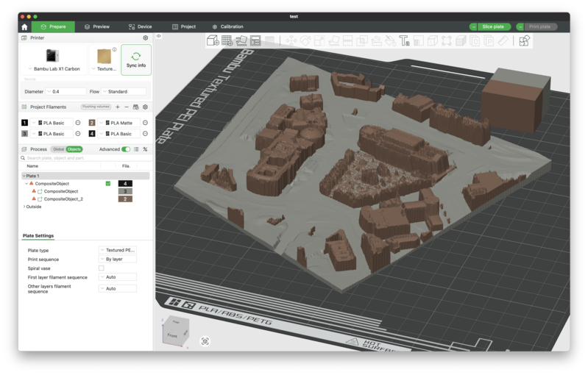Open printer settings gear icon
Viewport: 588px width, 375px height.
pos(145,37)
